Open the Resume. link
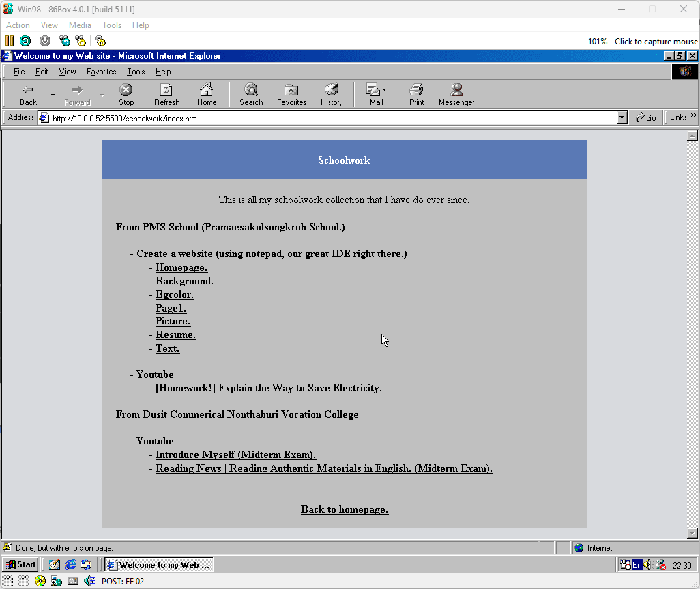Viewport: 700px width, 589px height. pyautogui.click(x=175, y=335)
